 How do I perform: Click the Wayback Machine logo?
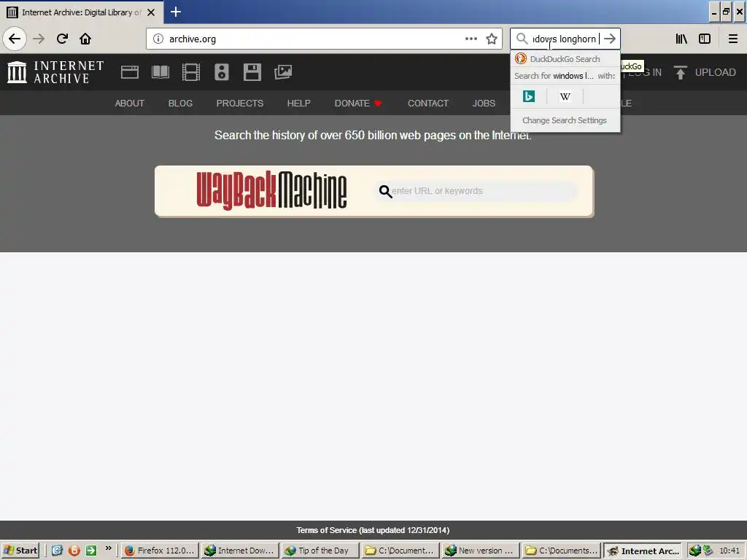point(271,191)
